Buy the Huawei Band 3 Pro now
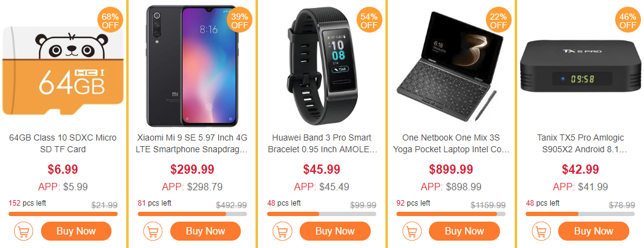The image size is (644, 248). [335, 231]
